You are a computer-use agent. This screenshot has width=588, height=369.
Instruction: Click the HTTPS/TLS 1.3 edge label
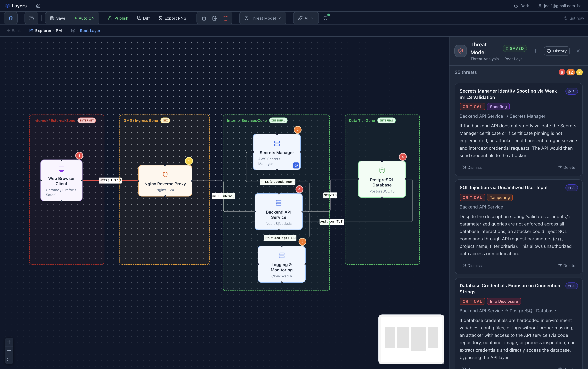(110, 180)
